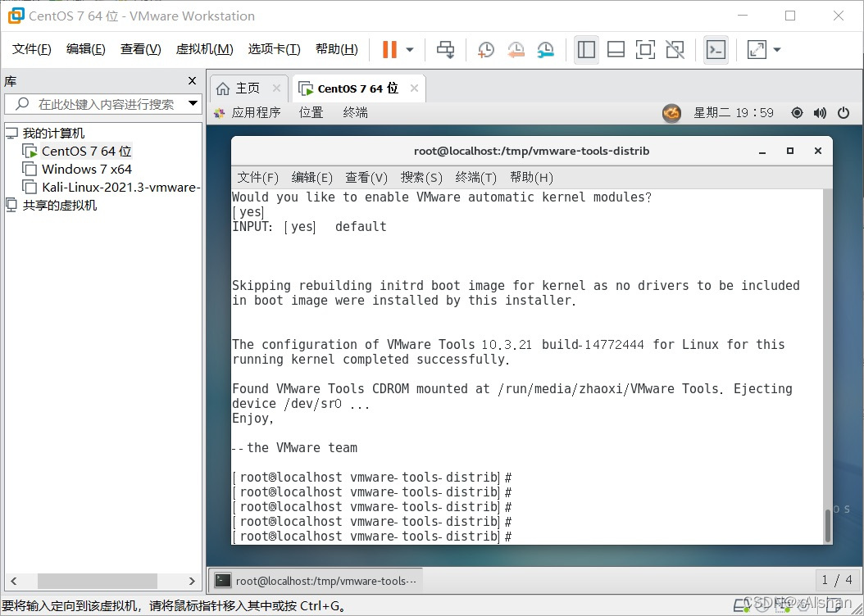Toggle the thumbnail bar view

coord(616,49)
